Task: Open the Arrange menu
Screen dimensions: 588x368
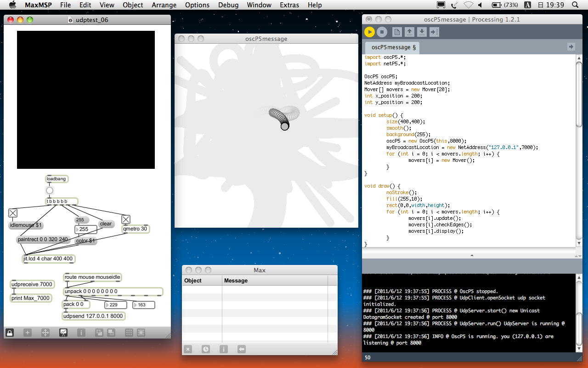Action: pos(164,5)
